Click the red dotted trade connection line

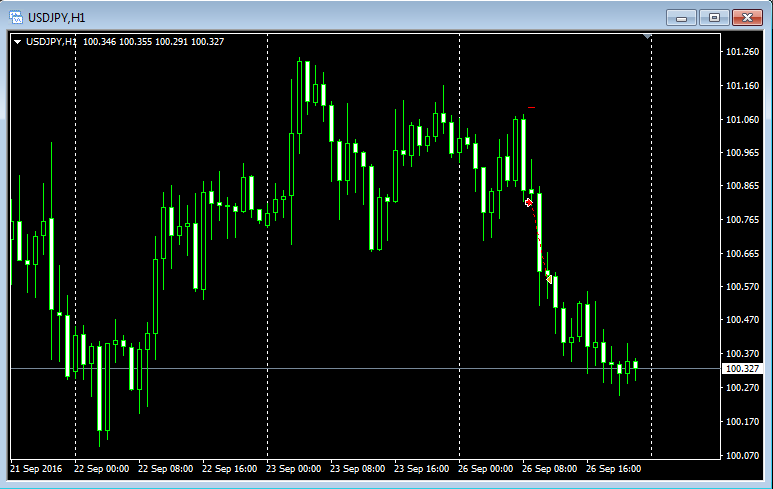539,241
